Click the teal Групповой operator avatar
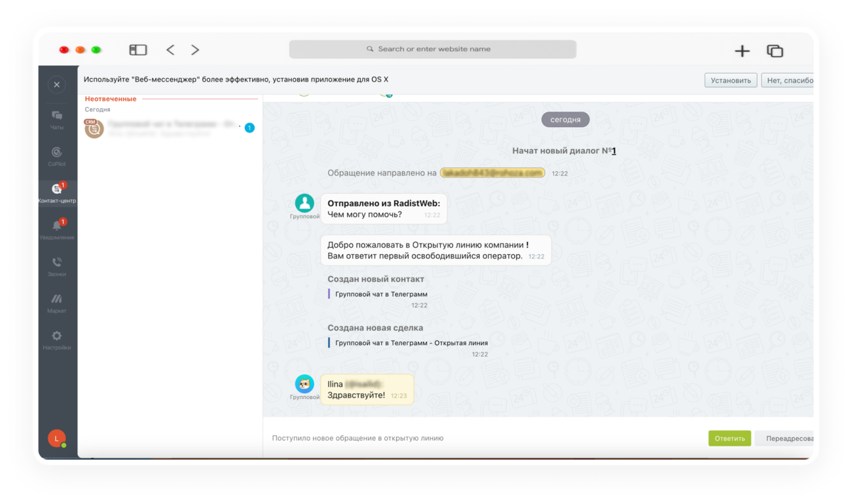Screen dimensions: 852x504 click(x=305, y=202)
